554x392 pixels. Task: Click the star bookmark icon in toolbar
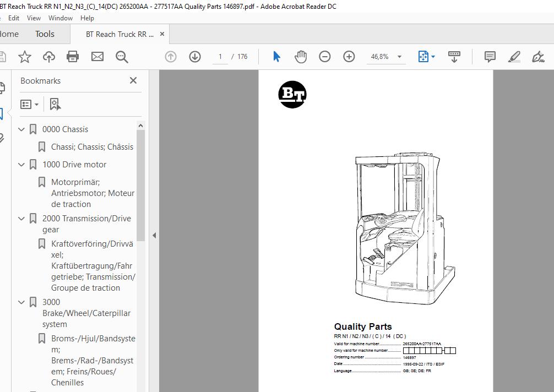[24, 57]
